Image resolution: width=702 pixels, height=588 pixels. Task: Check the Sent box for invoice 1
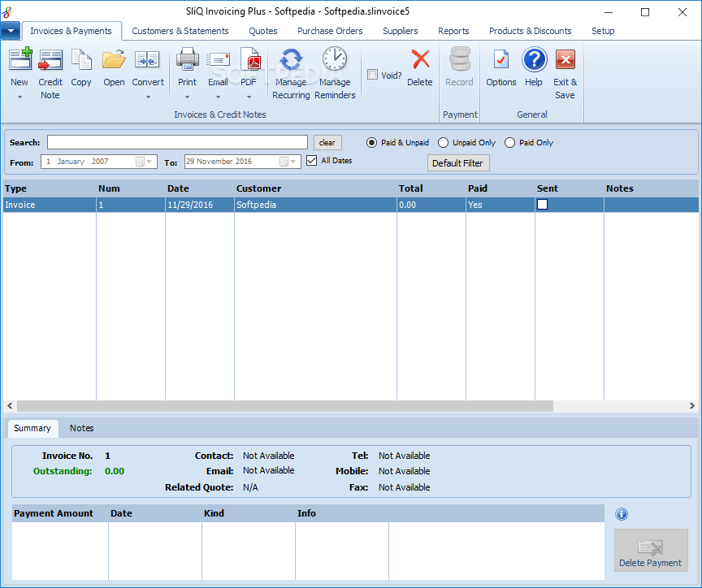click(542, 205)
